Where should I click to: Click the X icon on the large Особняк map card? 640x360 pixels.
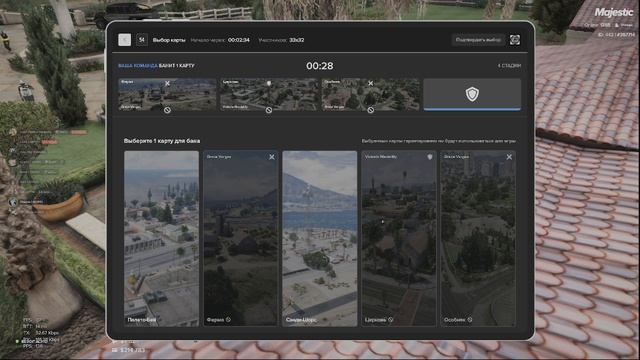pos(509,157)
